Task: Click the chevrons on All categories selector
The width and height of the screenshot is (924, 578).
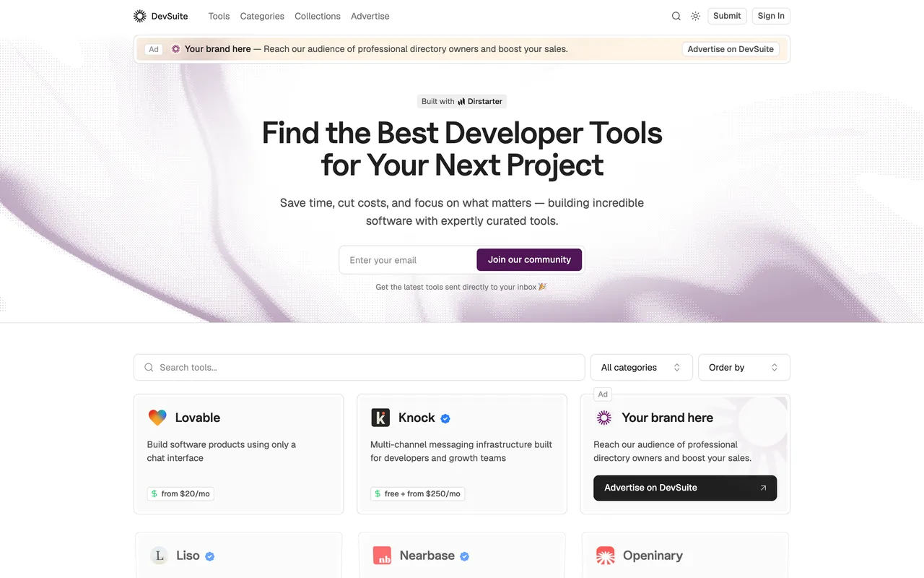Action: pyautogui.click(x=677, y=368)
